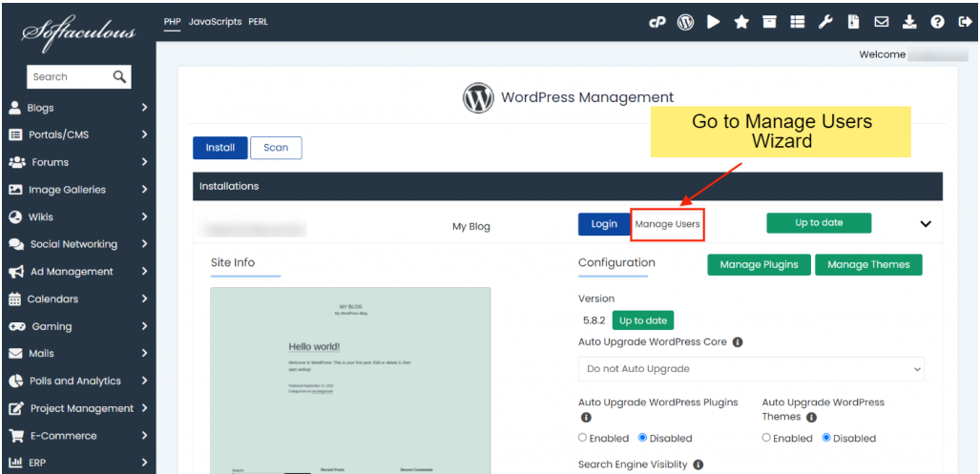Click the sidebar Search input field
The width and height of the screenshot is (980, 474).
(70, 77)
